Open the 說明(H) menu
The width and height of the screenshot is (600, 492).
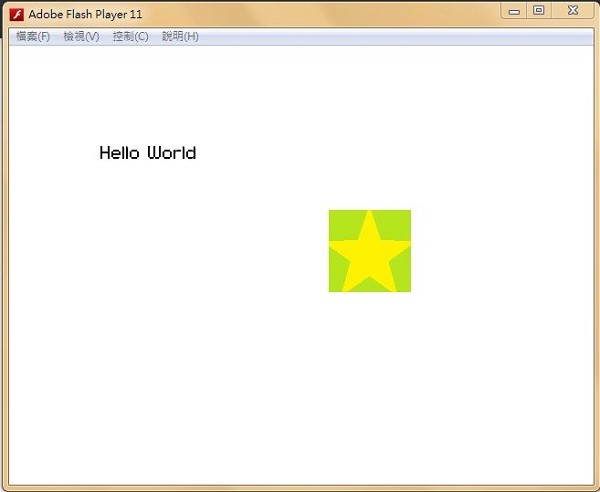point(180,37)
